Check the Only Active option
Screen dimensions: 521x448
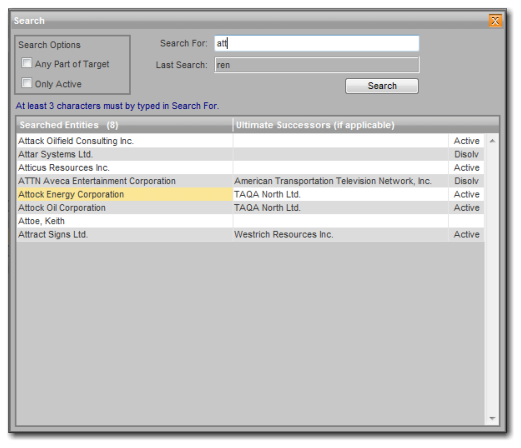pos(26,82)
